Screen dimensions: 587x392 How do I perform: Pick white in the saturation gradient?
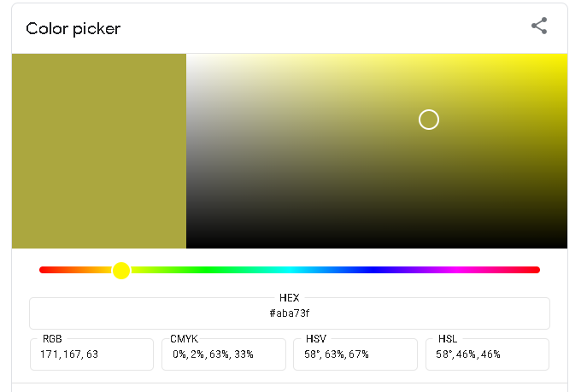[188, 56]
